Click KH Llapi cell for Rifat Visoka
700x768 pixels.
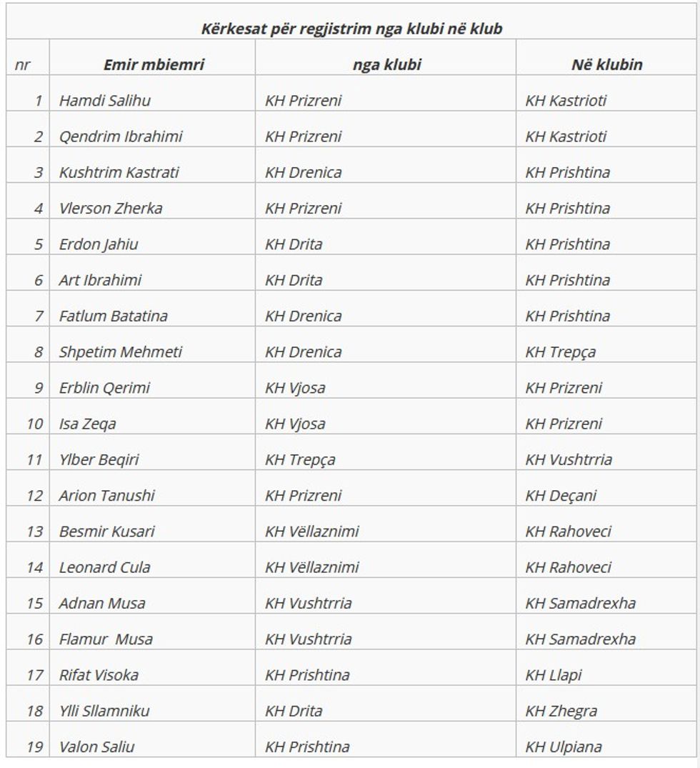[x=554, y=675]
